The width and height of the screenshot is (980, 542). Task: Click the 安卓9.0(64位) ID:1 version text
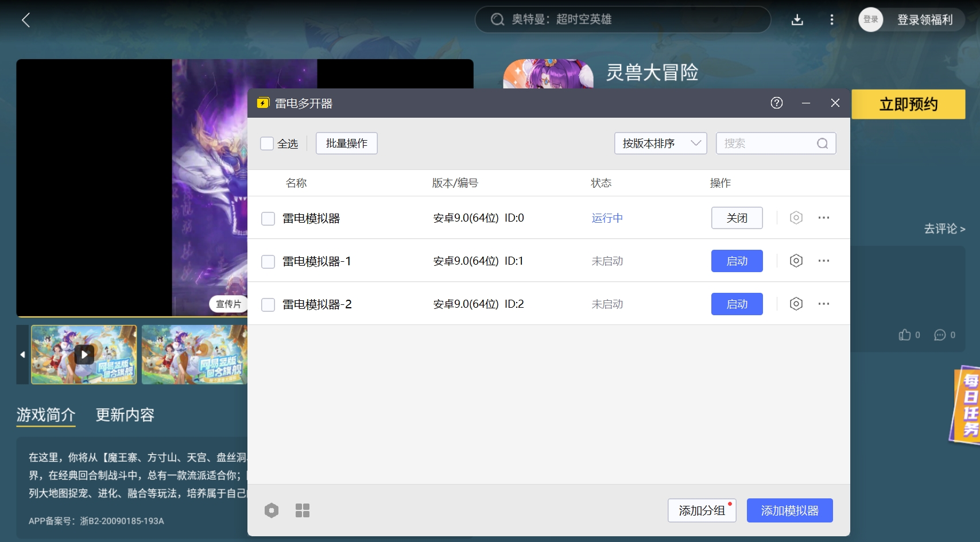coord(478,261)
